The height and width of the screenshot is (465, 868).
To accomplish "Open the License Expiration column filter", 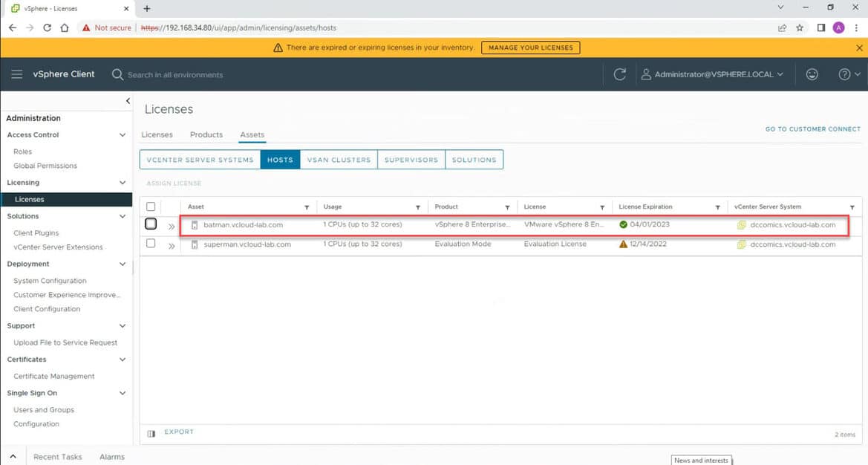I will click(717, 207).
